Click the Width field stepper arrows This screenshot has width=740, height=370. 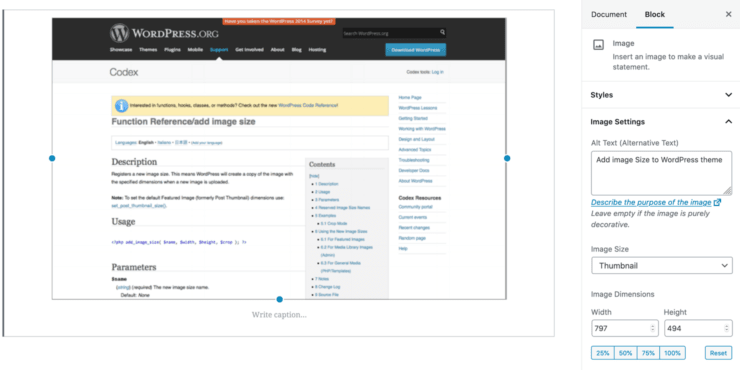click(x=653, y=328)
